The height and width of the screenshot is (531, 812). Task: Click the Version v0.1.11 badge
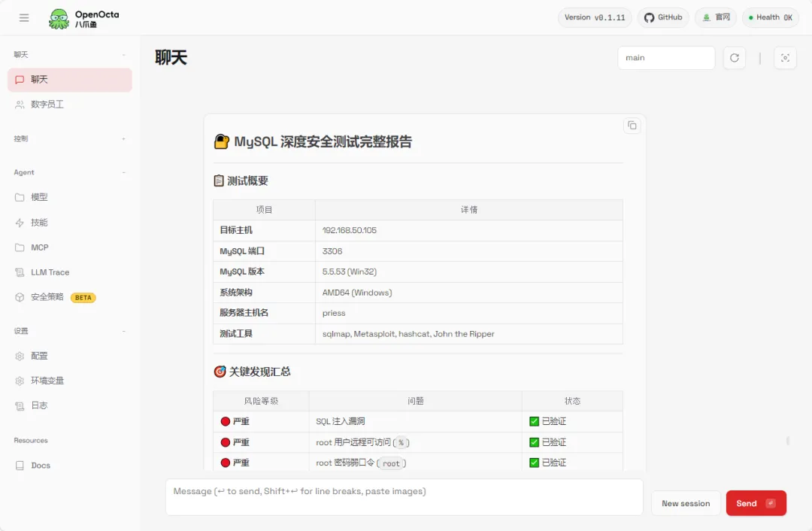tap(595, 17)
